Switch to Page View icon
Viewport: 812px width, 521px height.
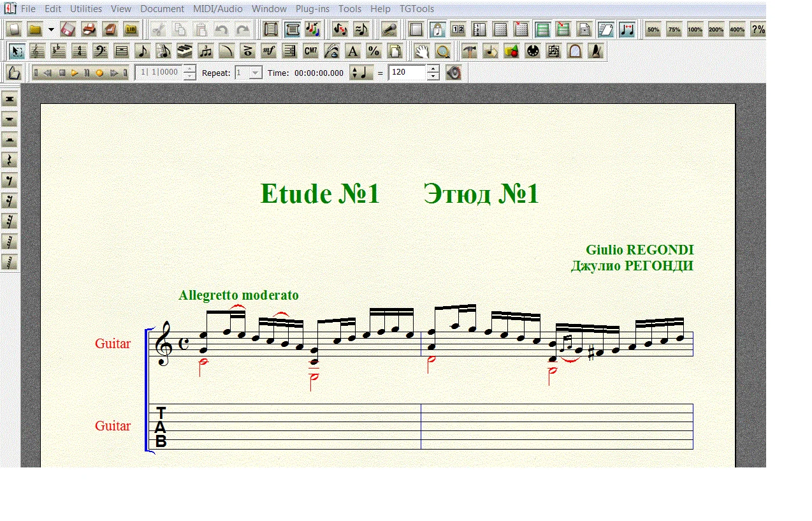(291, 29)
